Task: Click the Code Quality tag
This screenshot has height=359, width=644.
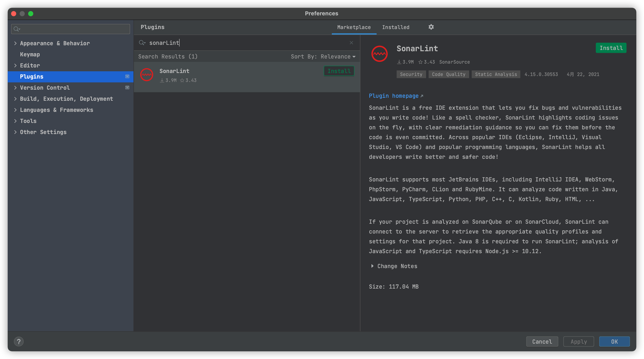Action: tap(448, 74)
